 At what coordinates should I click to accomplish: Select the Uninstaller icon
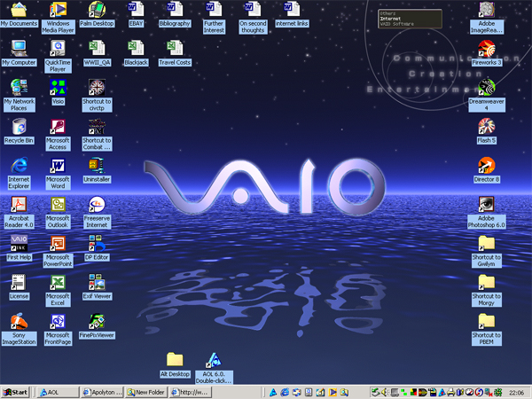[x=97, y=166]
